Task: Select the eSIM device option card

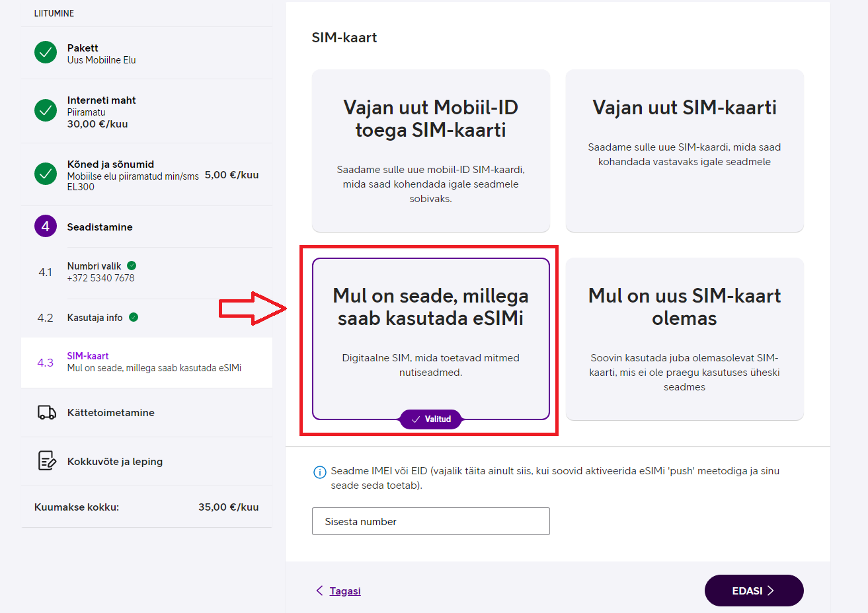Action: 431,339
